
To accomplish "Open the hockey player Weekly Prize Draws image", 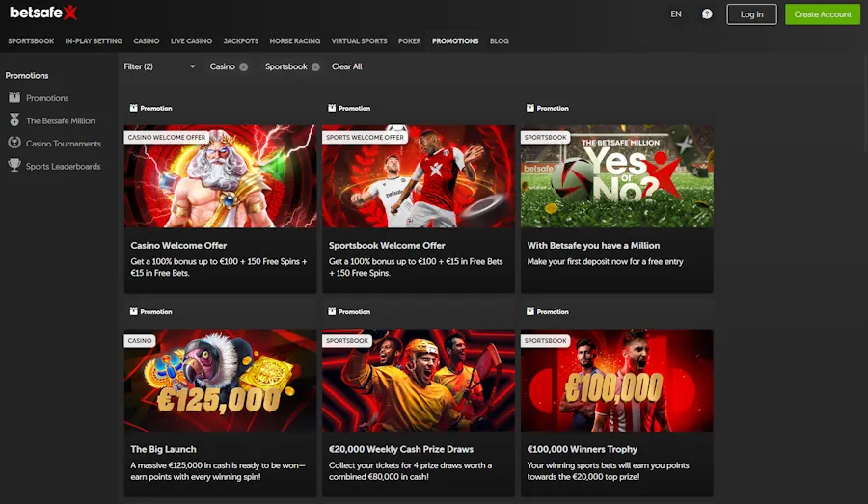I will (x=419, y=381).
